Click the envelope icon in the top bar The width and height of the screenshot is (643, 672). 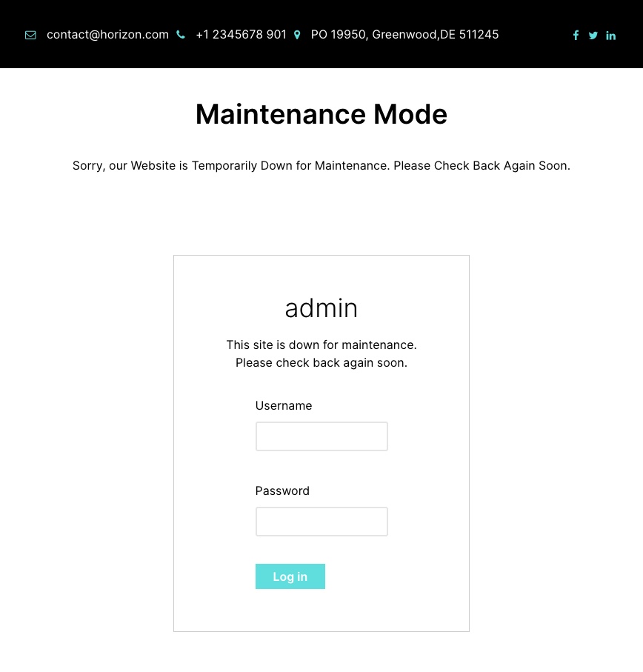[30, 35]
